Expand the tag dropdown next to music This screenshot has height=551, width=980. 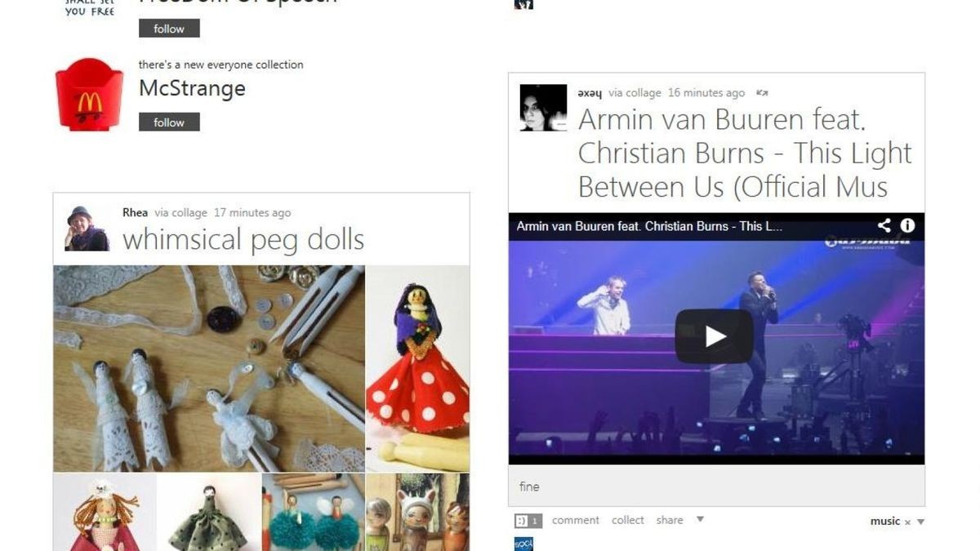pyautogui.click(x=920, y=522)
